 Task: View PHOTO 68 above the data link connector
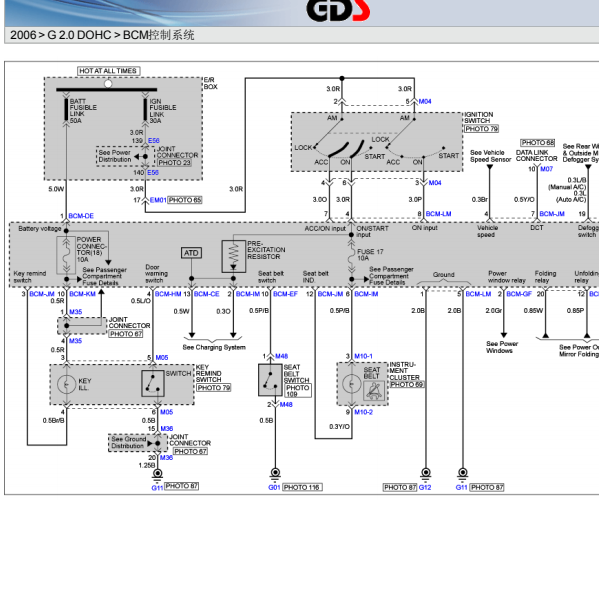pos(537,143)
